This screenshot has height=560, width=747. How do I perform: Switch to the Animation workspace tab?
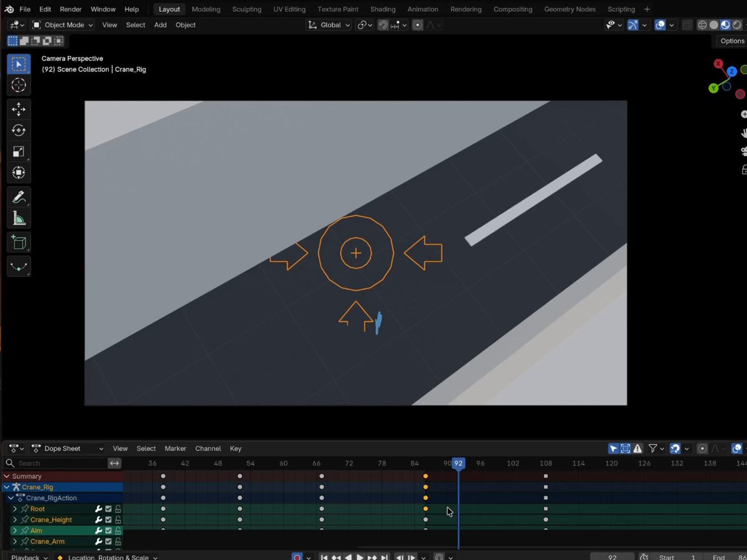423,9
